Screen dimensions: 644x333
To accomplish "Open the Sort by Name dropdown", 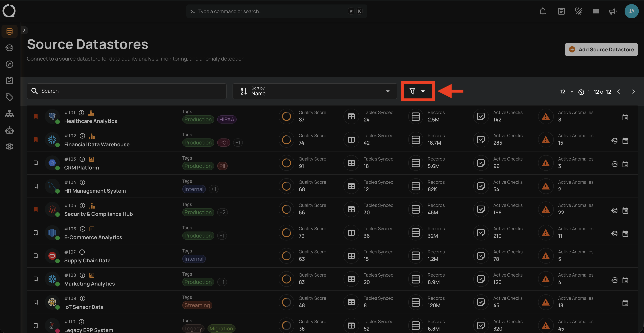I will [315, 91].
